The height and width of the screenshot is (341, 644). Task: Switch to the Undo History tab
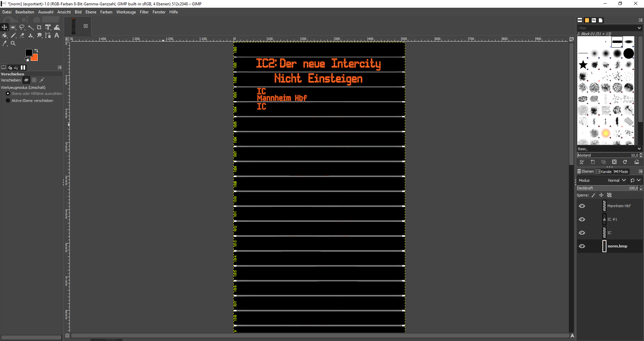(16, 67)
